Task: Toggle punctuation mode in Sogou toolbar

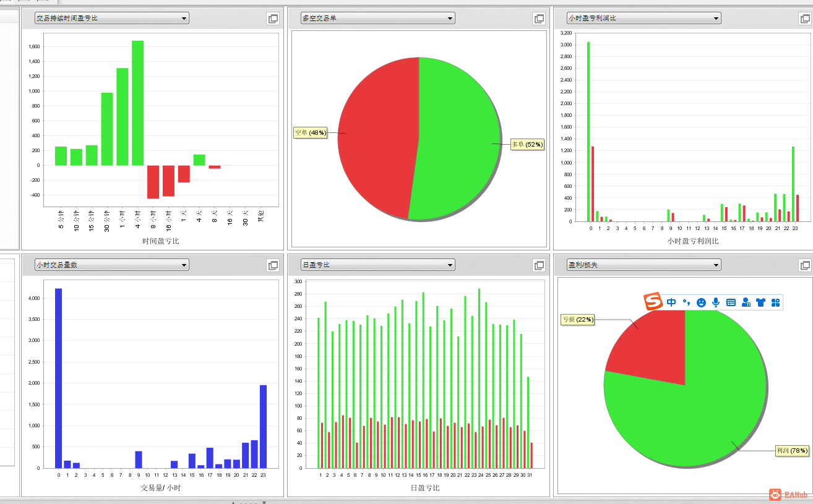Action: pyautogui.click(x=686, y=302)
